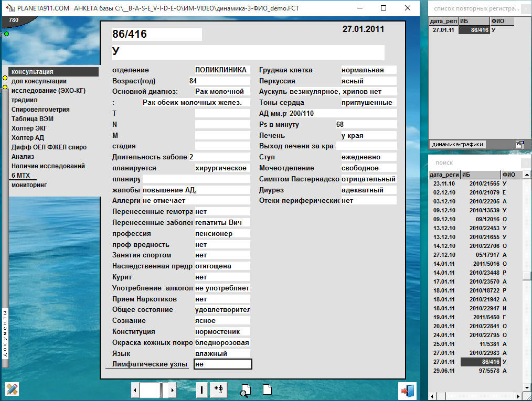The width and height of the screenshot is (532, 401).
Task: Collapse the список повторных регистраций panel
Action: (x=525, y=9)
